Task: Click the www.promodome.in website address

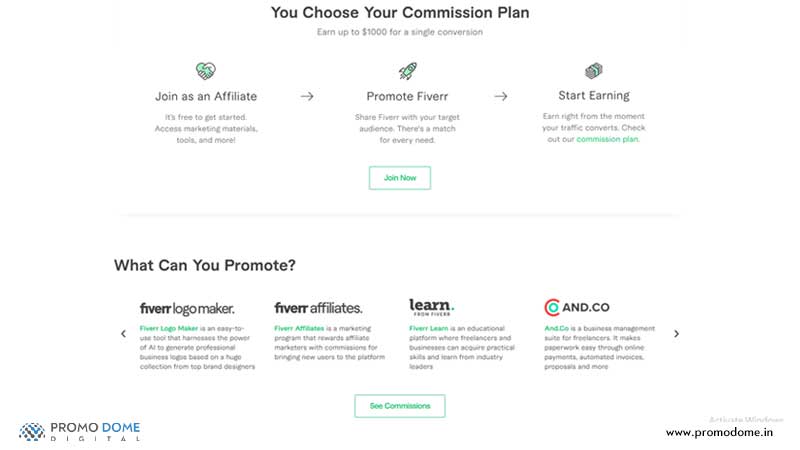Action: coord(719,432)
